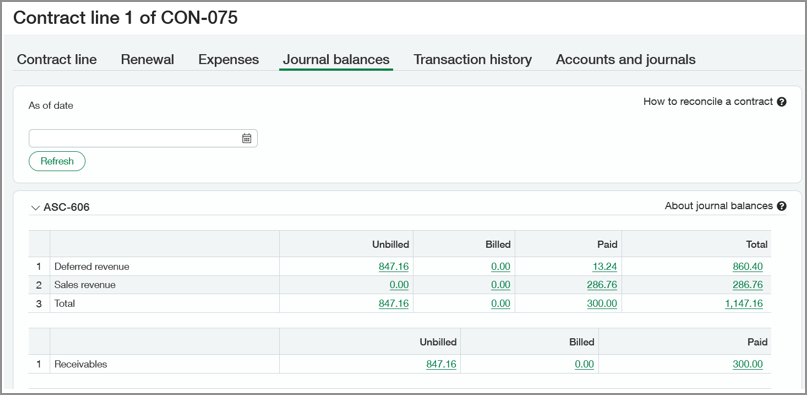Click the Contract line 1 of CON-075 title
The height and width of the screenshot is (395, 807).
(x=126, y=18)
